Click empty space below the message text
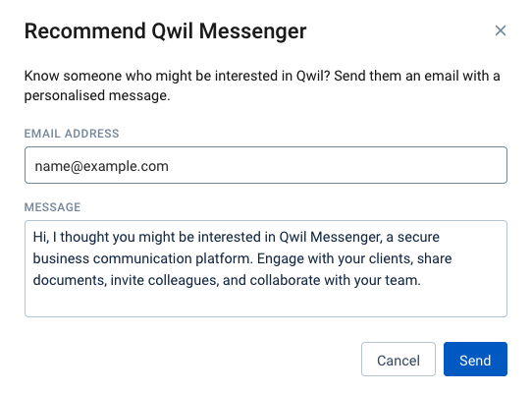532x393 pixels. point(266,304)
